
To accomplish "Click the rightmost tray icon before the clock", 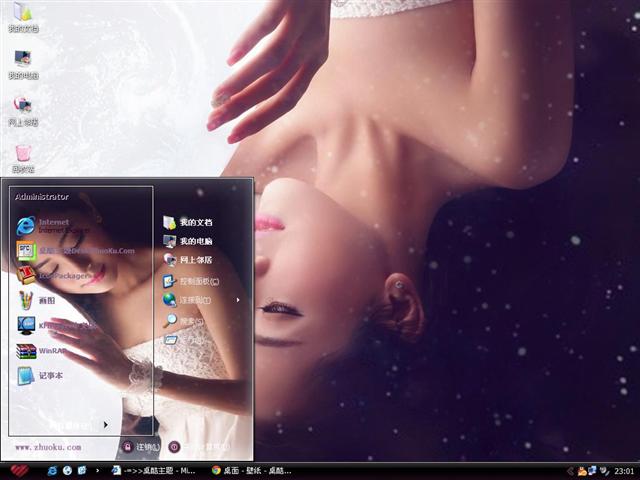I will pyautogui.click(x=604, y=471).
